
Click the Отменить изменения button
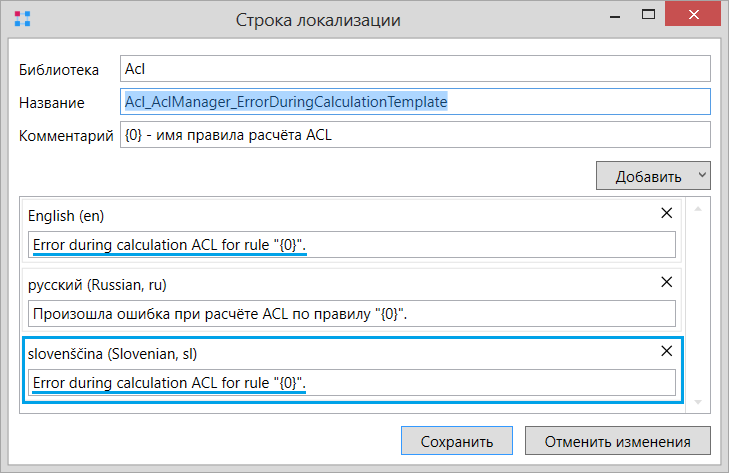pyautogui.click(x=617, y=441)
